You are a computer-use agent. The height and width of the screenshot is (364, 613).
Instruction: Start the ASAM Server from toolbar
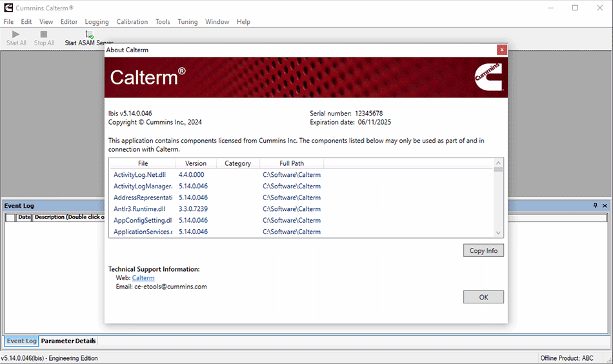click(89, 34)
